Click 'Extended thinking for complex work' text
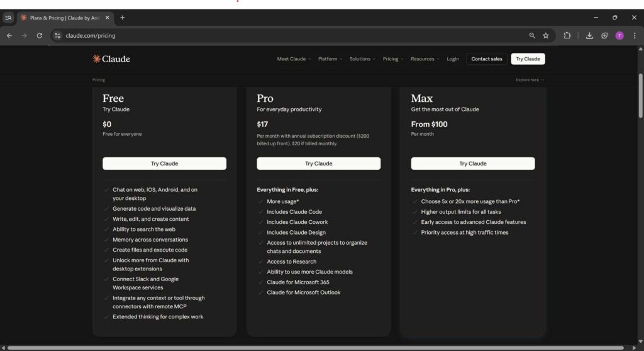Screen dimensions: 644x351 pyautogui.click(x=158, y=316)
